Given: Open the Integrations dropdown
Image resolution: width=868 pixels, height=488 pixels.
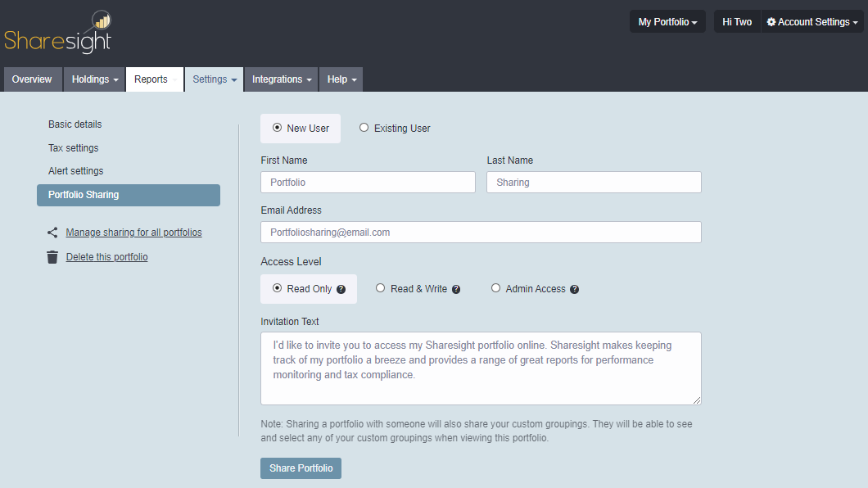Looking at the screenshot, I should 280,79.
